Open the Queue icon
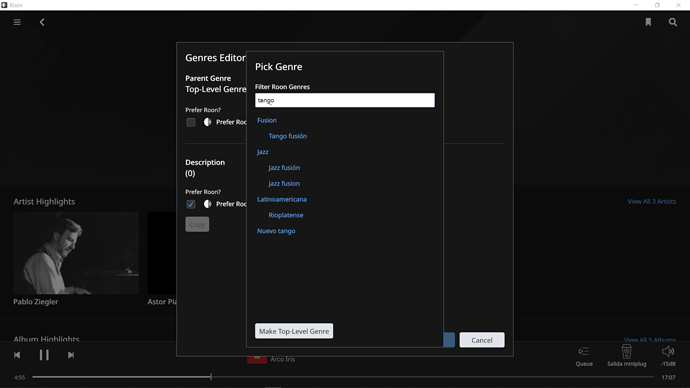The height and width of the screenshot is (388, 690). tap(584, 351)
